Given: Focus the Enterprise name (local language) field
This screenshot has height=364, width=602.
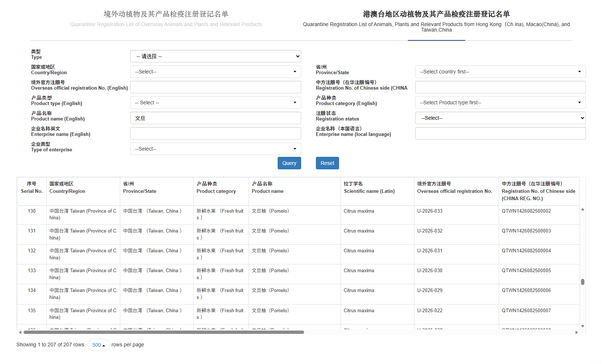Looking at the screenshot, I should click(x=500, y=133).
